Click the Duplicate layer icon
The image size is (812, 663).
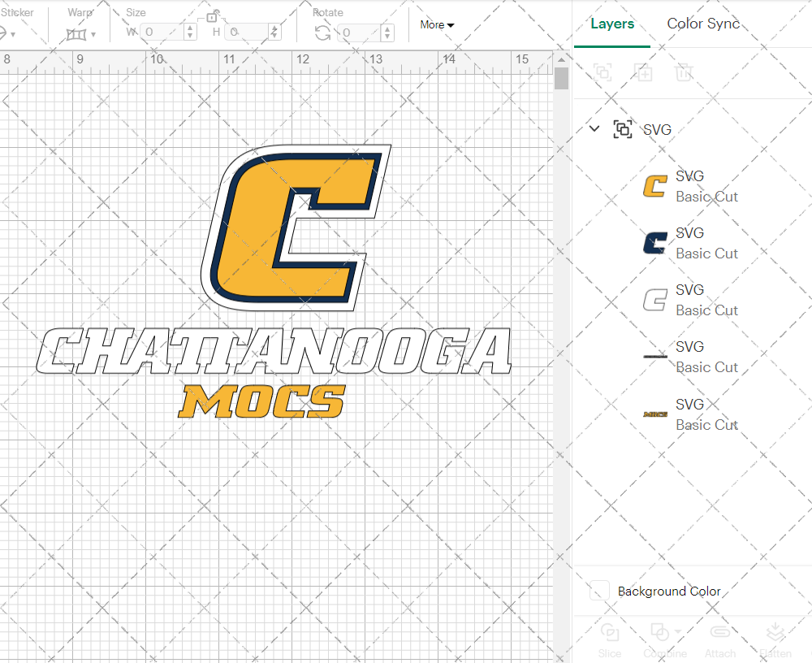pyautogui.click(x=644, y=72)
